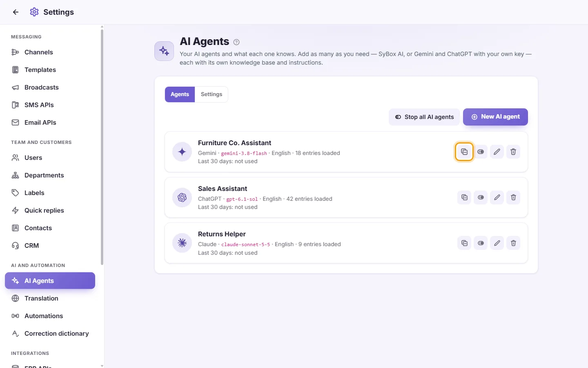The width and height of the screenshot is (588, 368).
Task: Duplicate the Furniture Co. Assistant agent
Action: [464, 152]
